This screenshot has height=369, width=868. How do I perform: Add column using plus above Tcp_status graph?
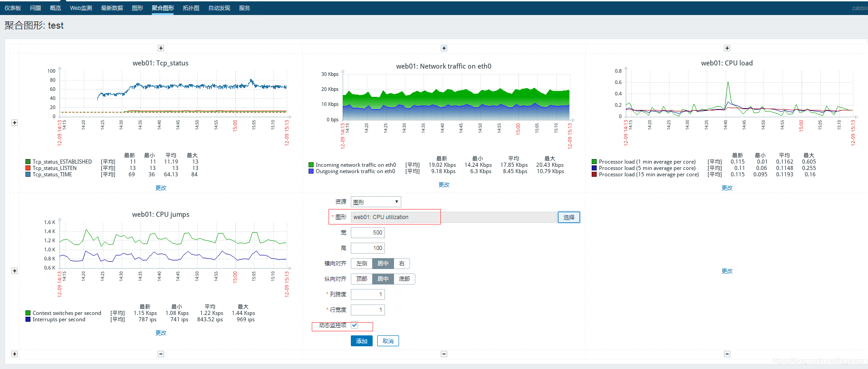point(161,48)
